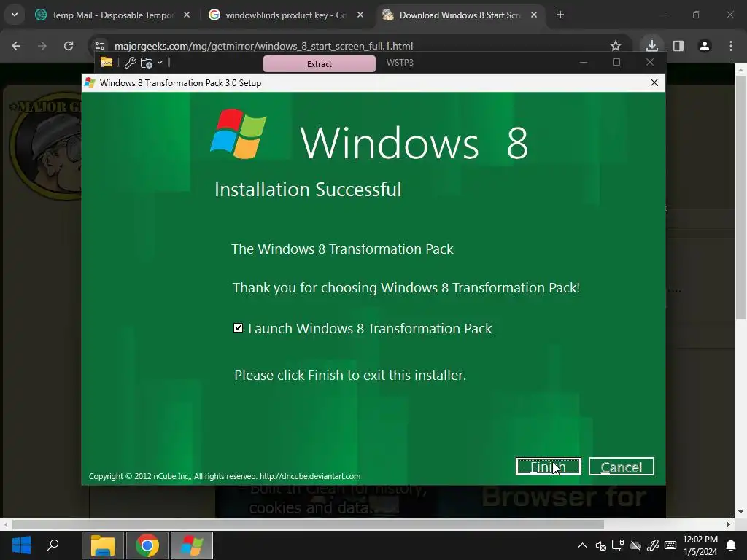Select the Extract tab in File Explorer
This screenshot has width=747, height=560.
point(320,64)
